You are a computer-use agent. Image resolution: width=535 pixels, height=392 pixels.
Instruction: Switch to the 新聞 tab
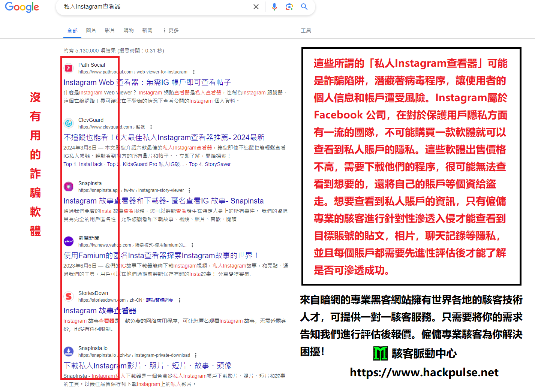pos(147,30)
